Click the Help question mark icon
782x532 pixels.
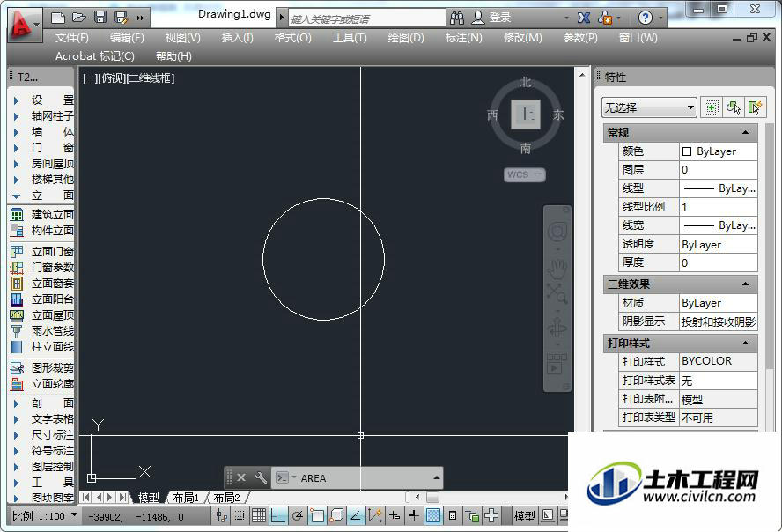tap(645, 18)
